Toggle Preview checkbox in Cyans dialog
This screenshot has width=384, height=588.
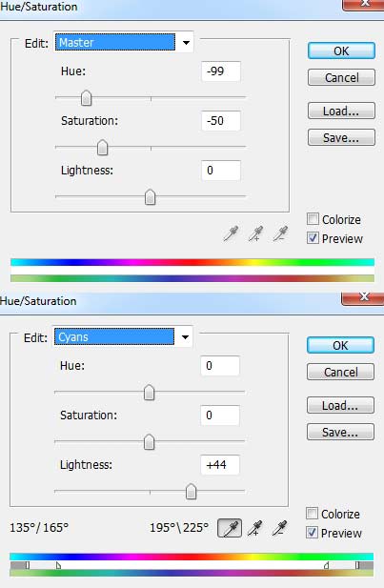pos(312,532)
